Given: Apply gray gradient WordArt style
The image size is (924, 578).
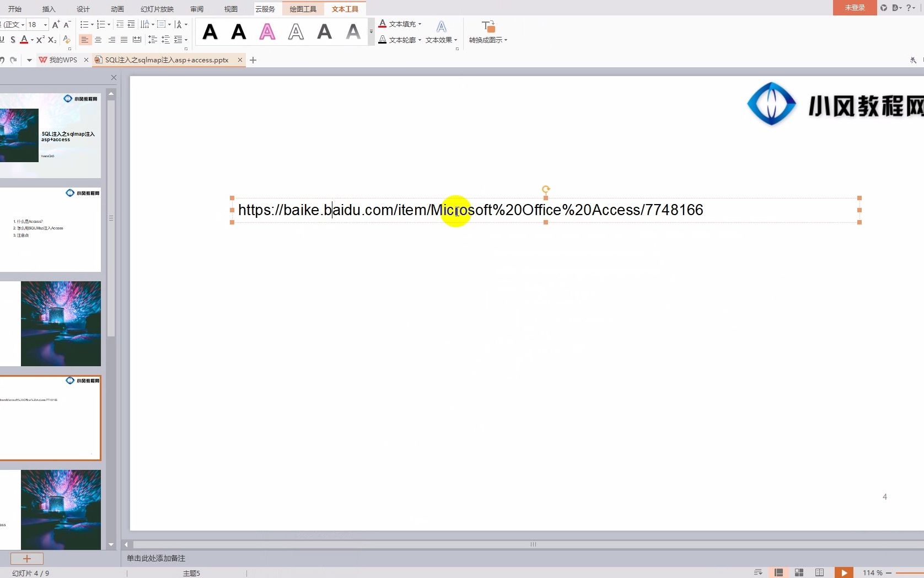Looking at the screenshot, I should pos(353,32).
